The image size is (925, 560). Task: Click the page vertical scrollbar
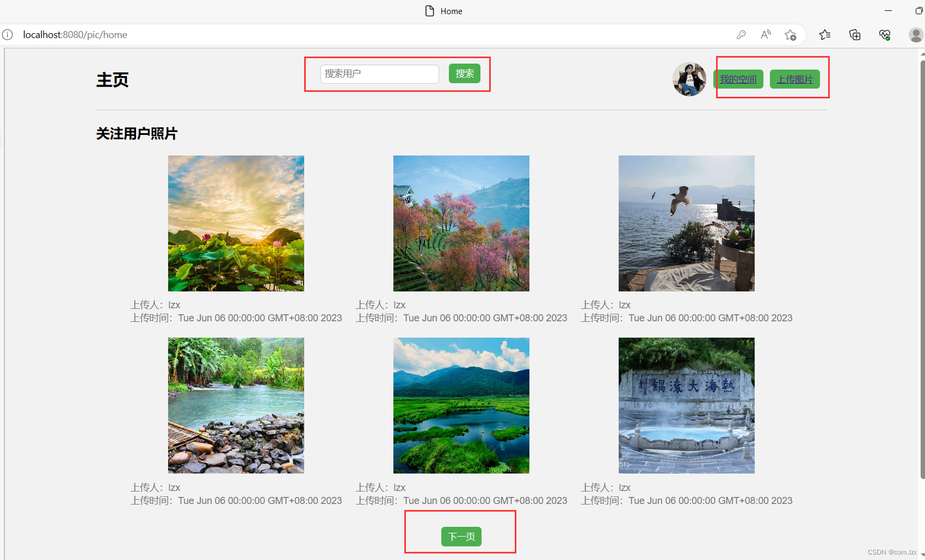[x=922, y=269]
